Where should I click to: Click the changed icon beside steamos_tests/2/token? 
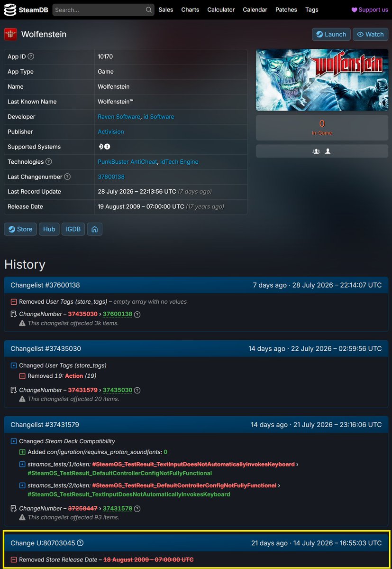pyautogui.click(x=22, y=485)
